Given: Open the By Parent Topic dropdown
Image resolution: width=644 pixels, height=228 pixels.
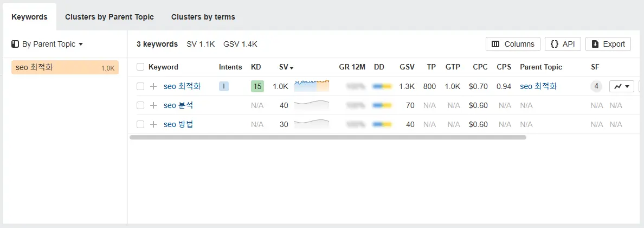Looking at the screenshot, I should 47,44.
